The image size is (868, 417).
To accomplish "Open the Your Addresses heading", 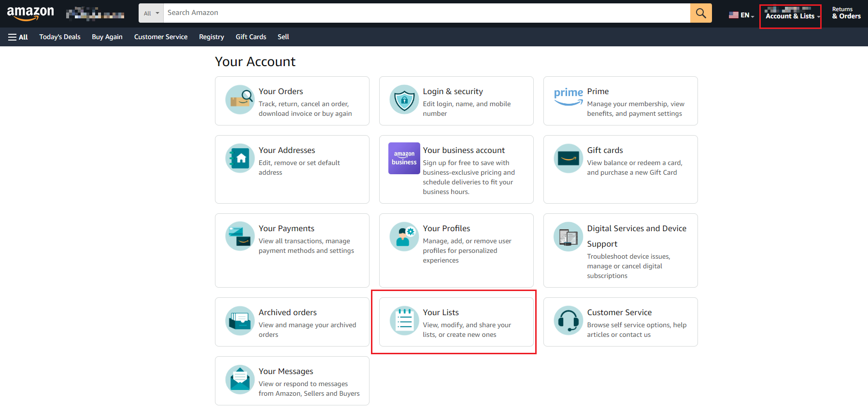I will 287,150.
